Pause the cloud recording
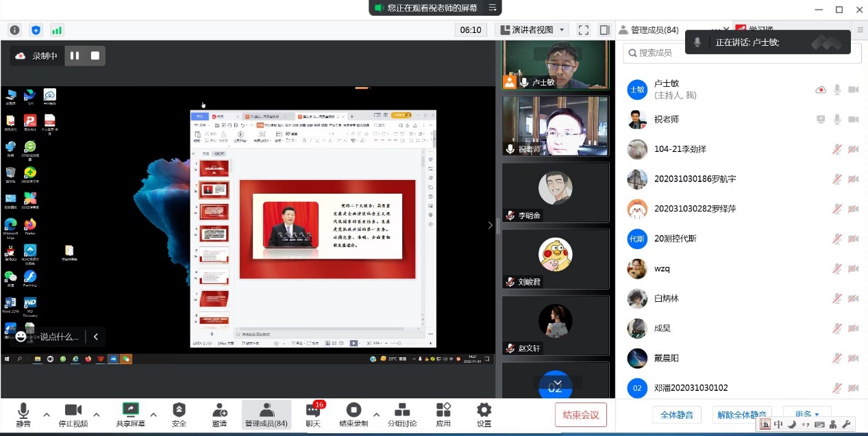The width and height of the screenshot is (868, 436). pos(75,55)
